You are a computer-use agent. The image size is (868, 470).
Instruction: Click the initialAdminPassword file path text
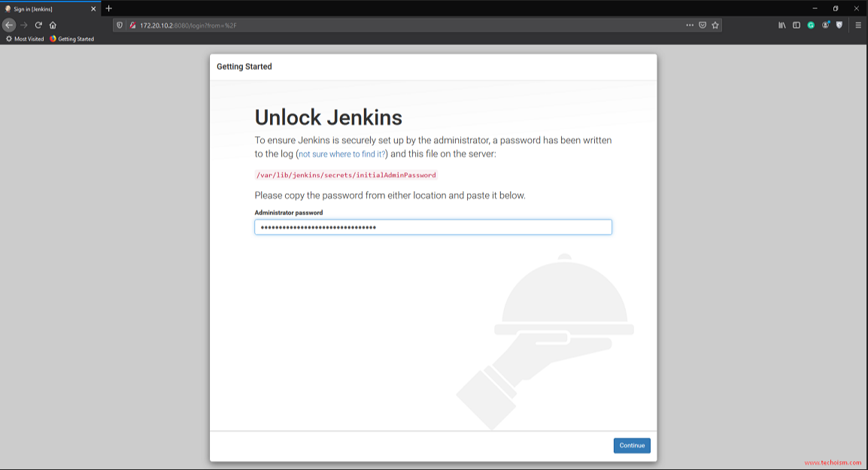[x=346, y=175]
